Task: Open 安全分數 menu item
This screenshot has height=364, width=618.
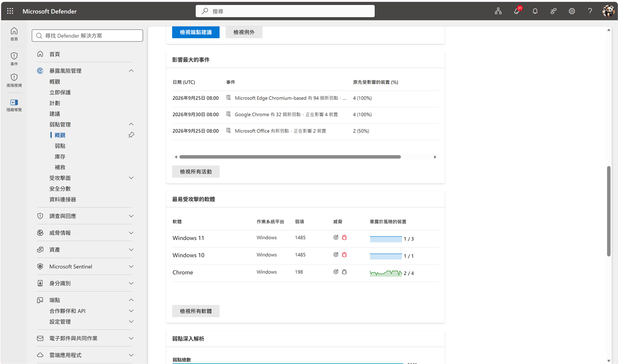Action: (x=60, y=189)
